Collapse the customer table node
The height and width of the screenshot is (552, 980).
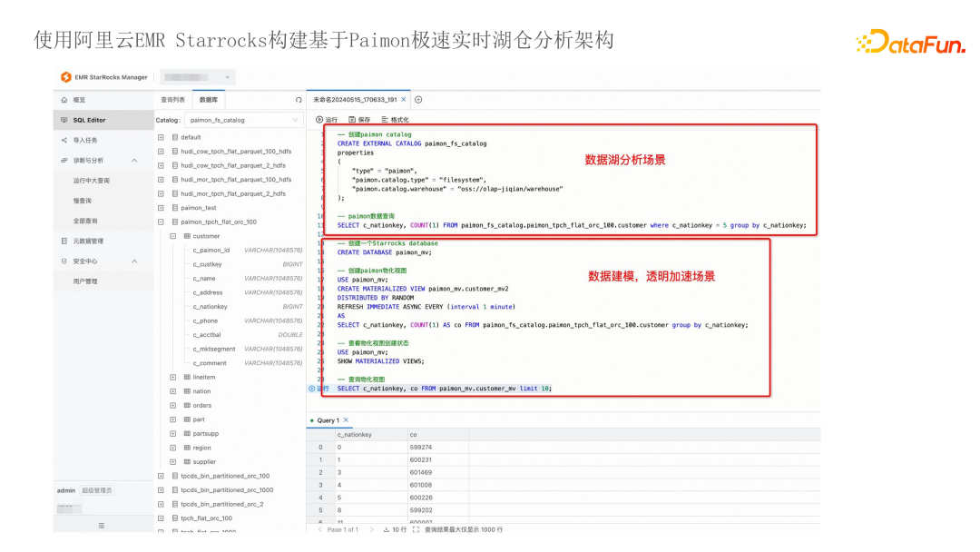(173, 236)
